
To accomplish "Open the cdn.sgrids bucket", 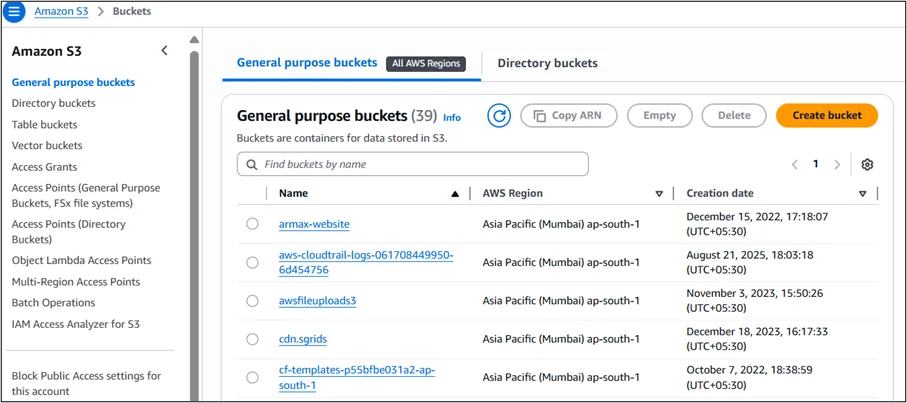I will point(303,339).
